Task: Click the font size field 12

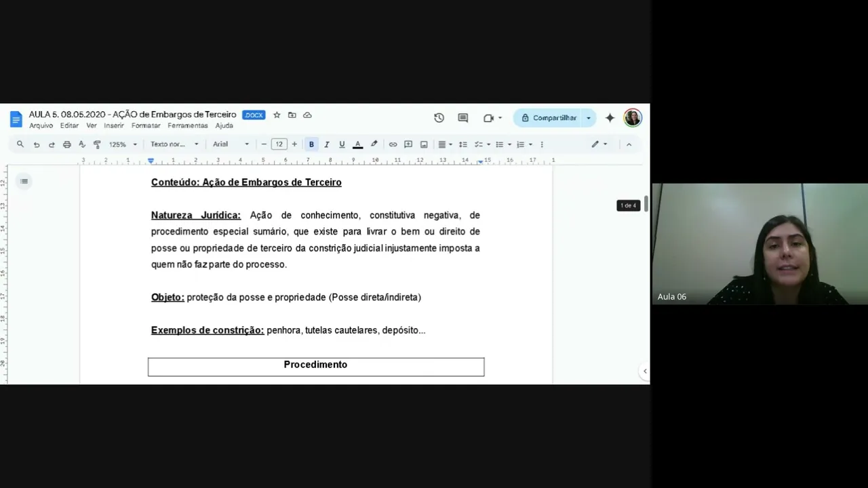Action: click(x=279, y=144)
